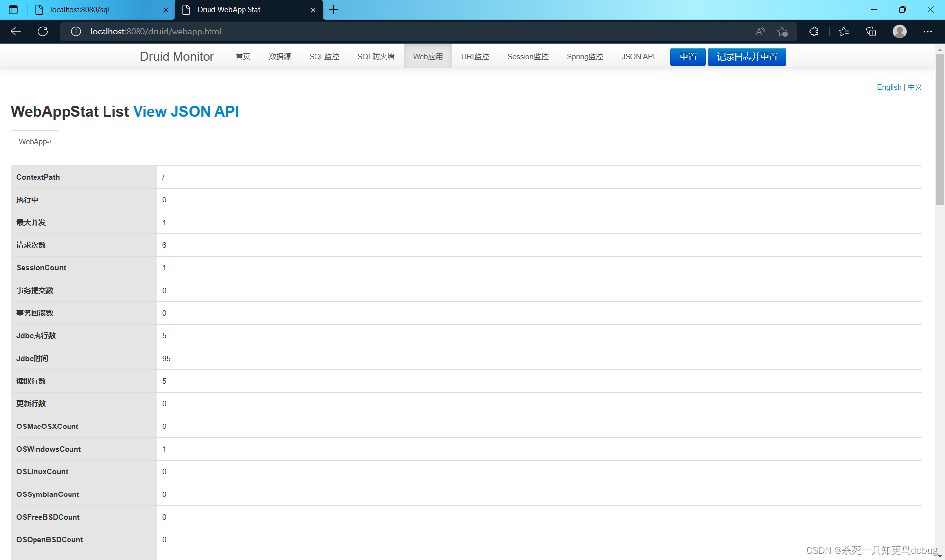The width and height of the screenshot is (945, 560).
Task: Open the Collections icon
Action: tap(871, 32)
